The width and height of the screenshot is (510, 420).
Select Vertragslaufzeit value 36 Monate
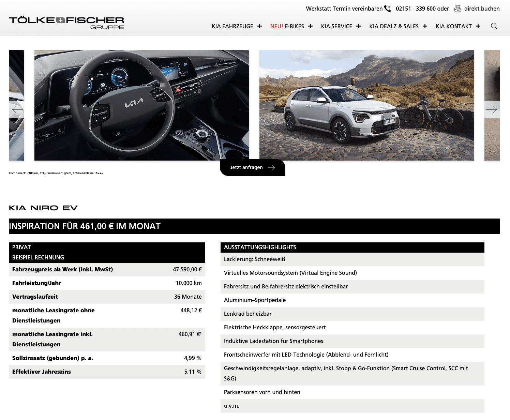(188, 297)
